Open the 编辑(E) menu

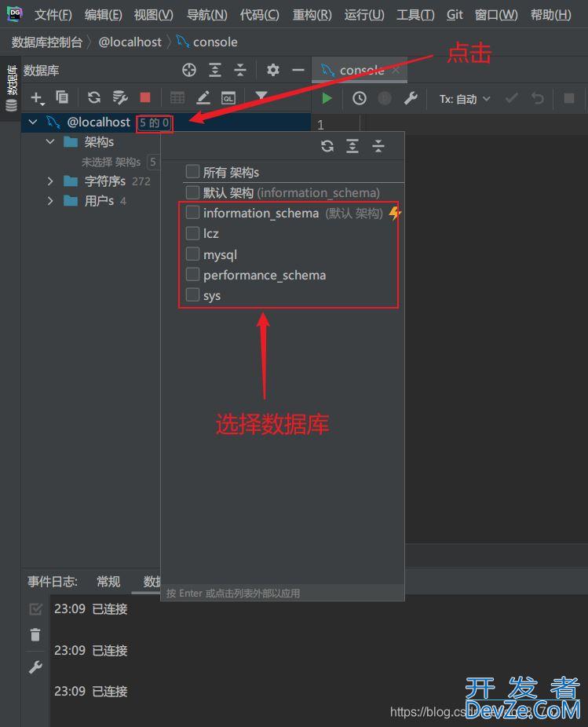coord(104,15)
